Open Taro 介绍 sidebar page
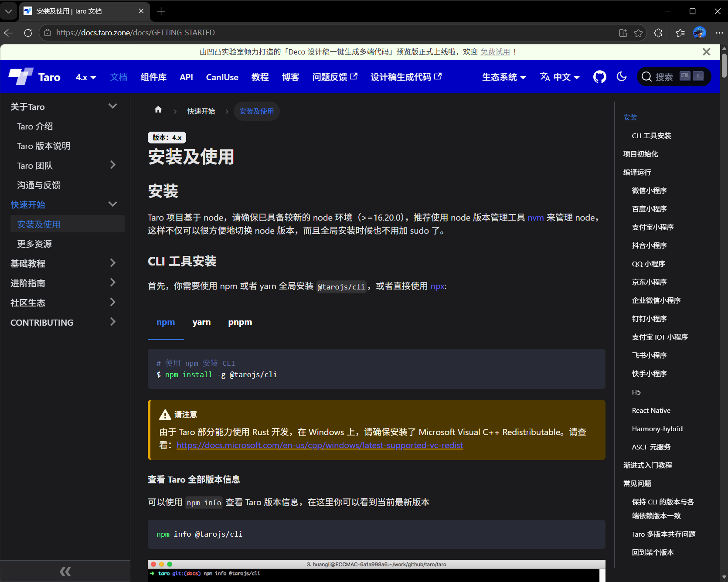This screenshot has height=582, width=728. 35,126
